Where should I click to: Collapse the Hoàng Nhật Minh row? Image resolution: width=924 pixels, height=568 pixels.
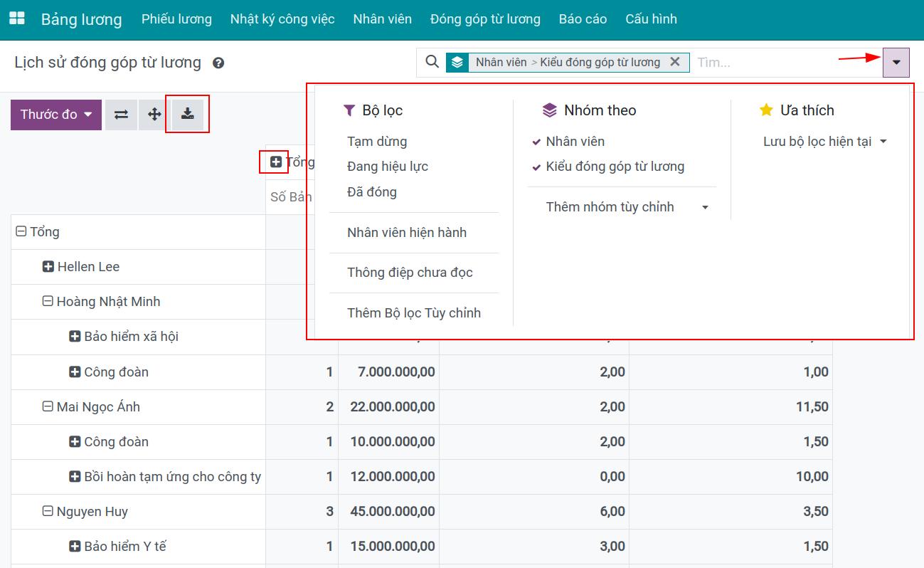[x=48, y=302]
